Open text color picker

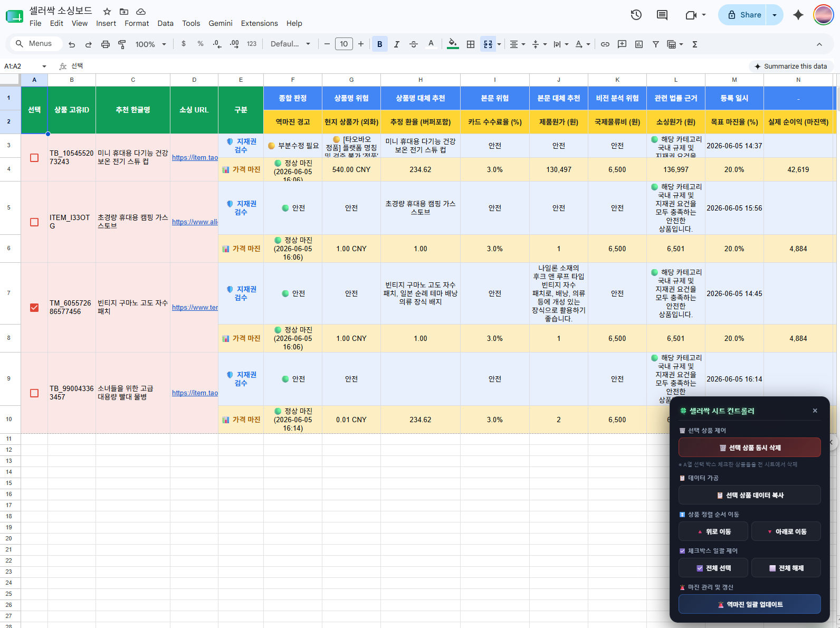(431, 44)
